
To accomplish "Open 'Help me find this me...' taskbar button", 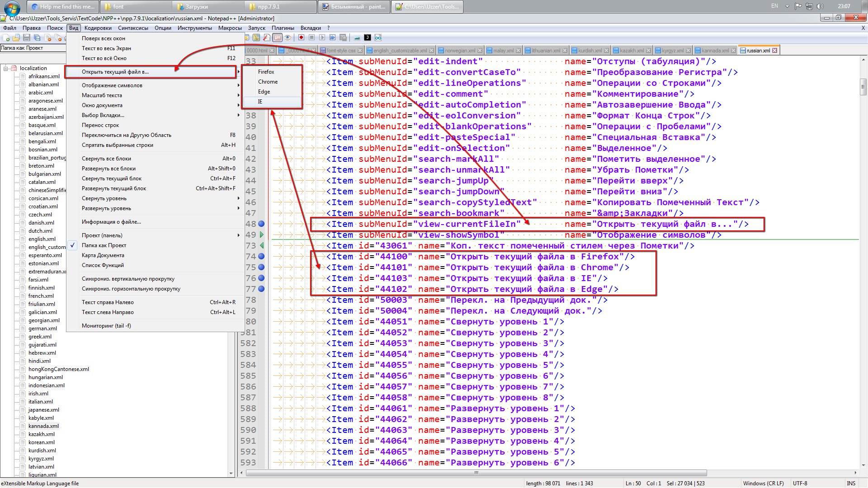I will coord(63,6).
